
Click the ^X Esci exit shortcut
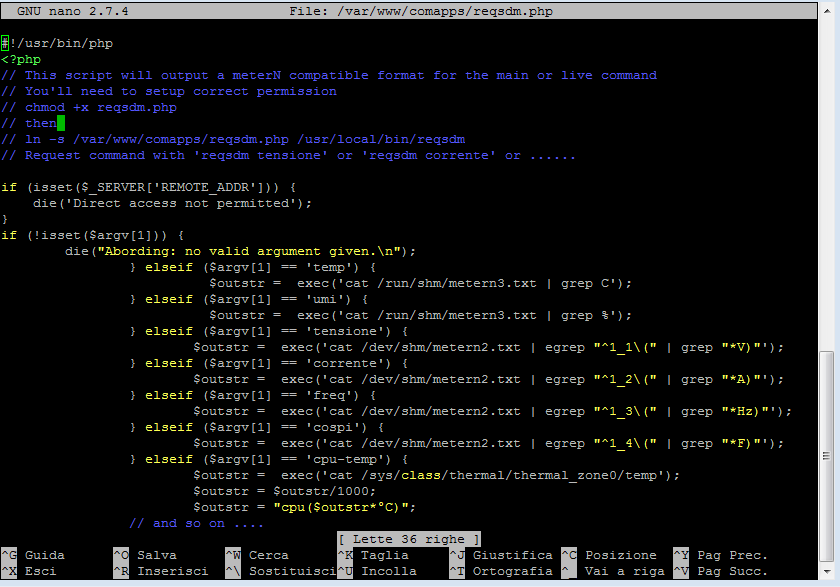29,571
